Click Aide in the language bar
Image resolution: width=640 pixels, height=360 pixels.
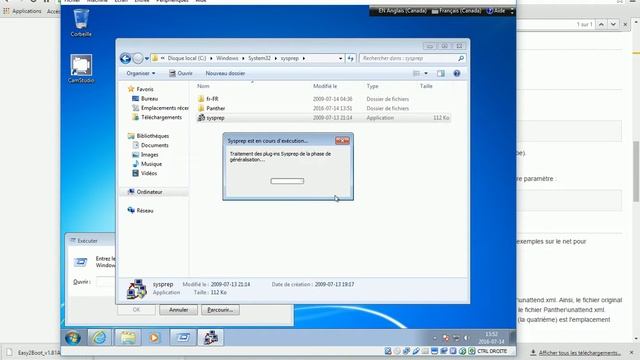click(496, 11)
